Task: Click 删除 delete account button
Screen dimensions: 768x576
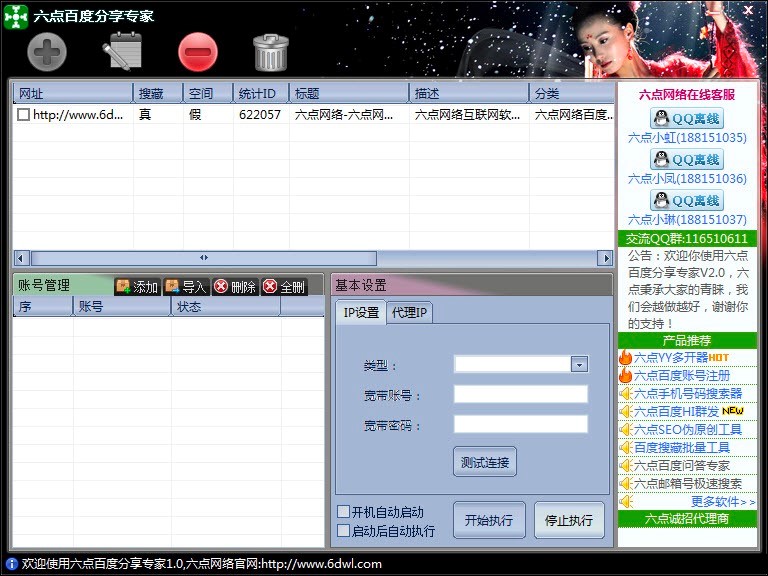Action: click(x=235, y=287)
